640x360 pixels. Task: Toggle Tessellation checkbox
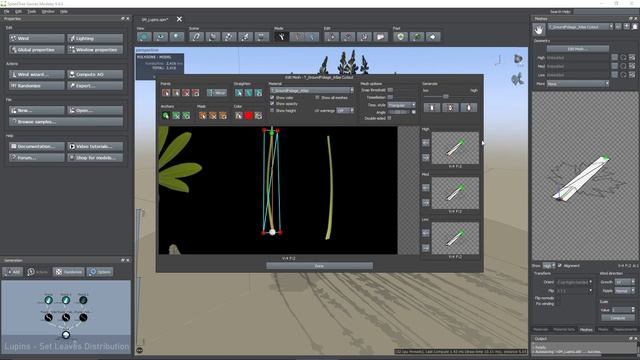(390, 97)
